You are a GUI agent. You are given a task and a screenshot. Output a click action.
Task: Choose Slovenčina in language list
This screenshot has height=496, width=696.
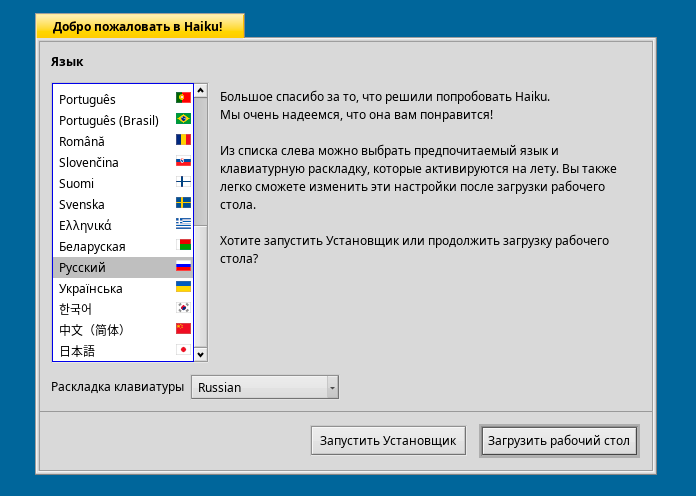[x=123, y=162]
